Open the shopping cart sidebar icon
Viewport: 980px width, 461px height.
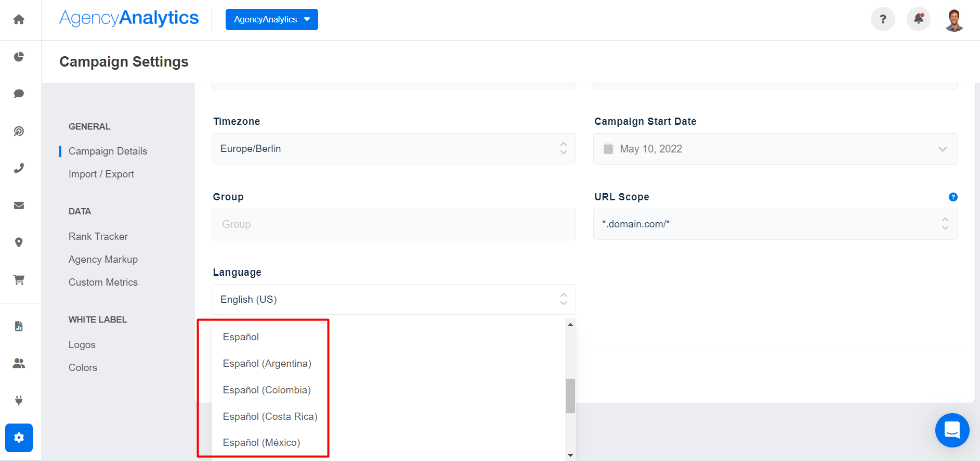pyautogui.click(x=19, y=280)
